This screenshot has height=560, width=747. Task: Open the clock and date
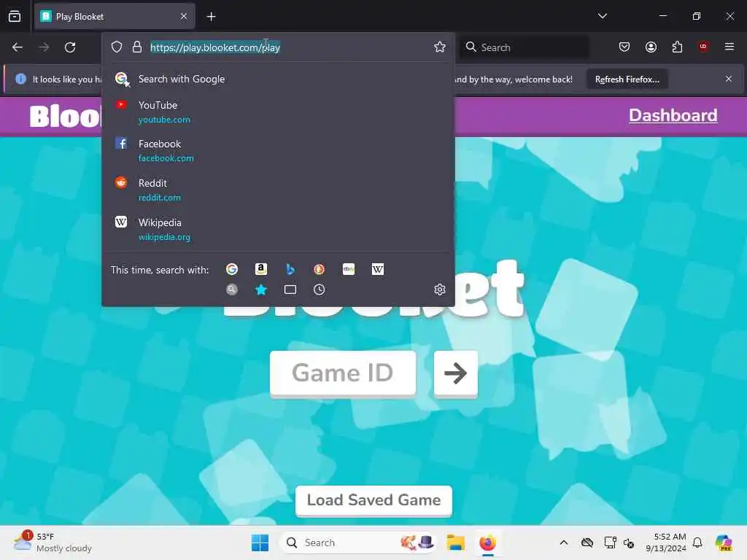click(x=666, y=542)
